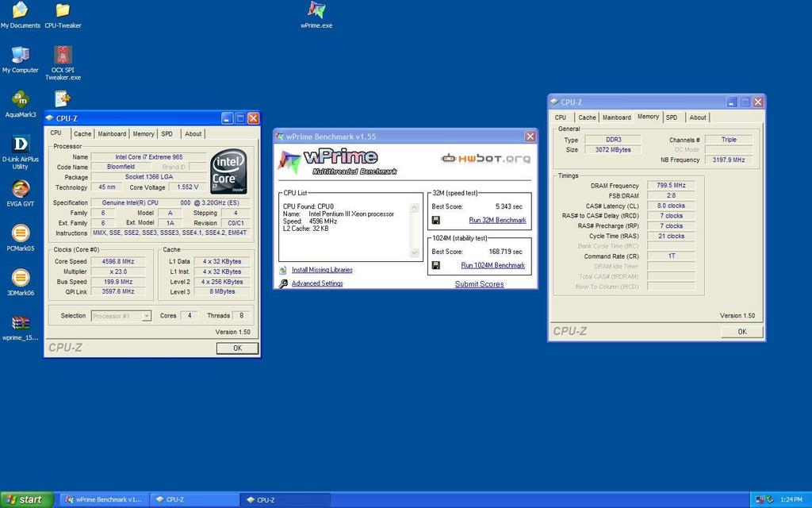This screenshot has width=812, height=508.
Task: Click the Windows start button
Action: coord(27,500)
